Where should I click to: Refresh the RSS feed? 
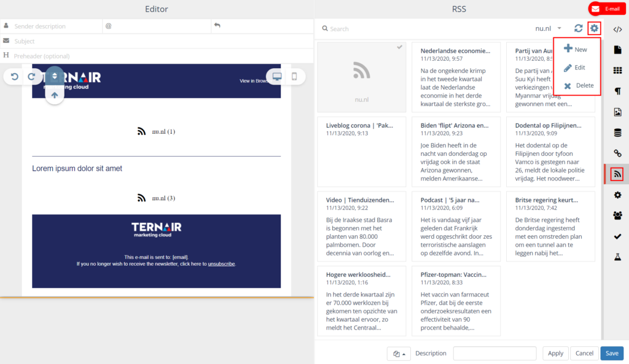[578, 28]
